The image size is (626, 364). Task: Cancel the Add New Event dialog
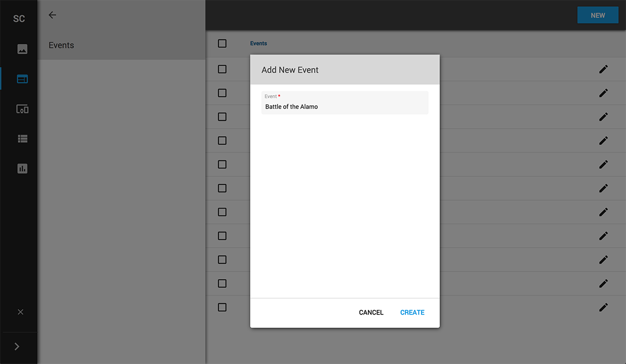coord(371,312)
